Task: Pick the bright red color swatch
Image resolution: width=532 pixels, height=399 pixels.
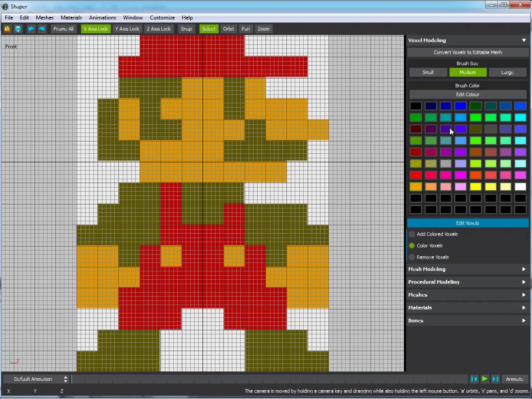Action: coord(416,175)
